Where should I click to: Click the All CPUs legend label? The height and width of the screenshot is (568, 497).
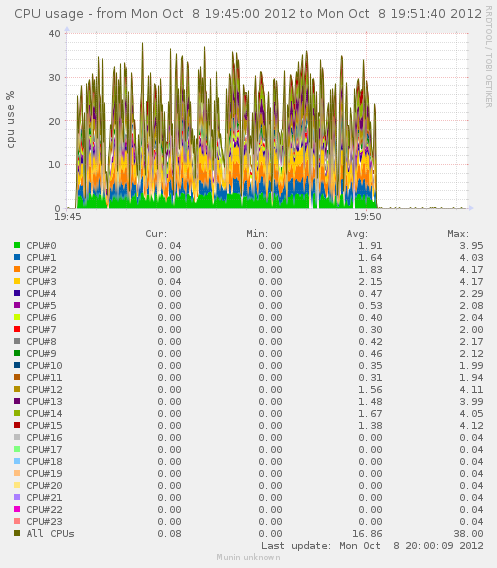(x=50, y=533)
